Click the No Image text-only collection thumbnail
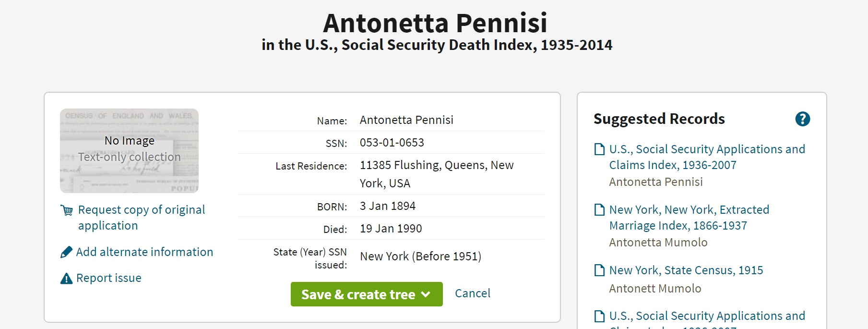The width and height of the screenshot is (868, 329). [x=129, y=150]
